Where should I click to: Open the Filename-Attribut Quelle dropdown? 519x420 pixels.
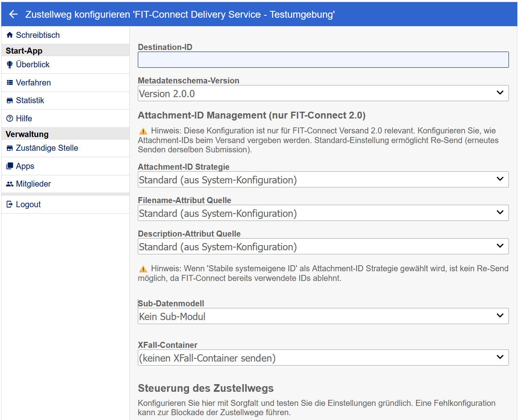click(323, 213)
